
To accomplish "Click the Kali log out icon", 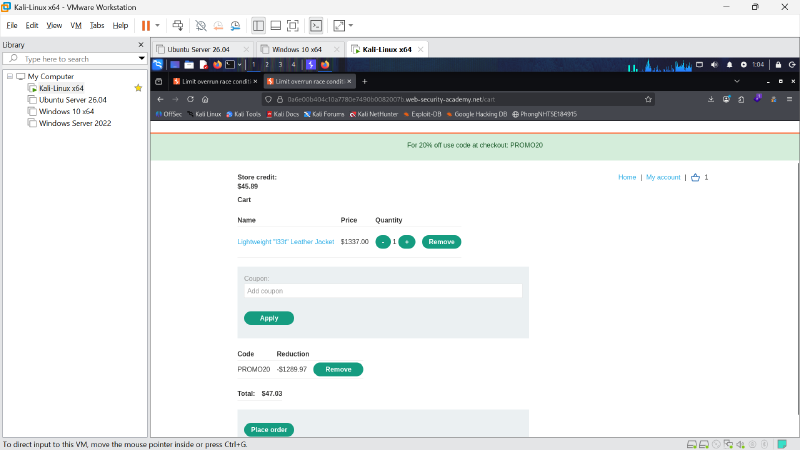I will pyautogui.click(x=792, y=65).
